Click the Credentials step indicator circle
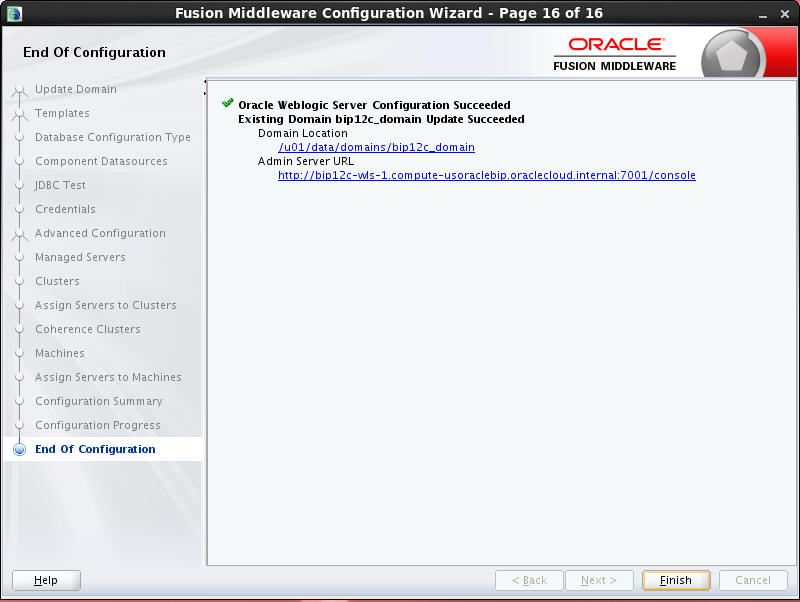Image resolution: width=800 pixels, height=602 pixels. click(x=21, y=209)
